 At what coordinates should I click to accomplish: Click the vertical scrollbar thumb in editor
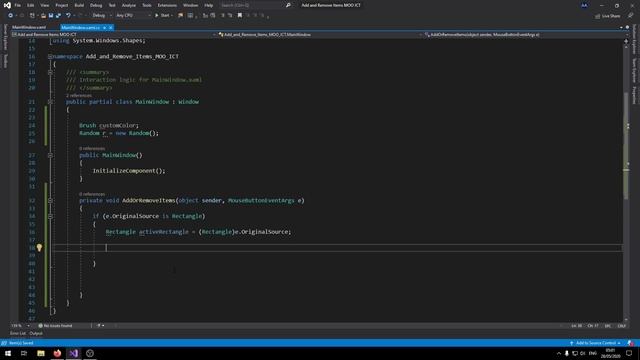pos(626,146)
